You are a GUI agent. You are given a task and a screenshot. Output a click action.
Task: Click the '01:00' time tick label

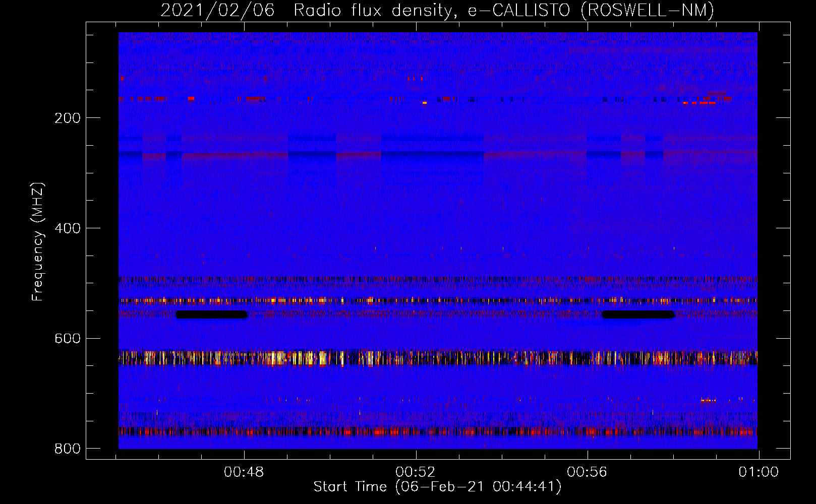pos(759,472)
